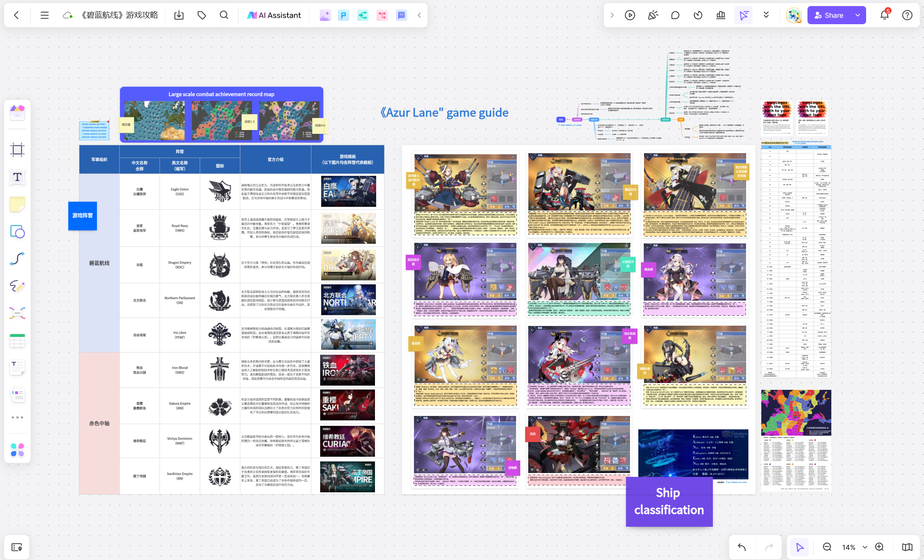Click the Iron Blood (KMS) cell

click(180, 370)
